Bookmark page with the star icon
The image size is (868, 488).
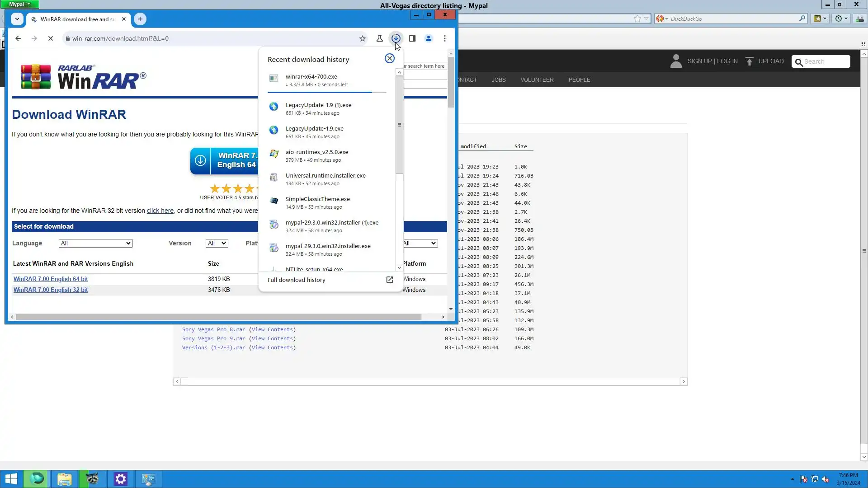[362, 38]
